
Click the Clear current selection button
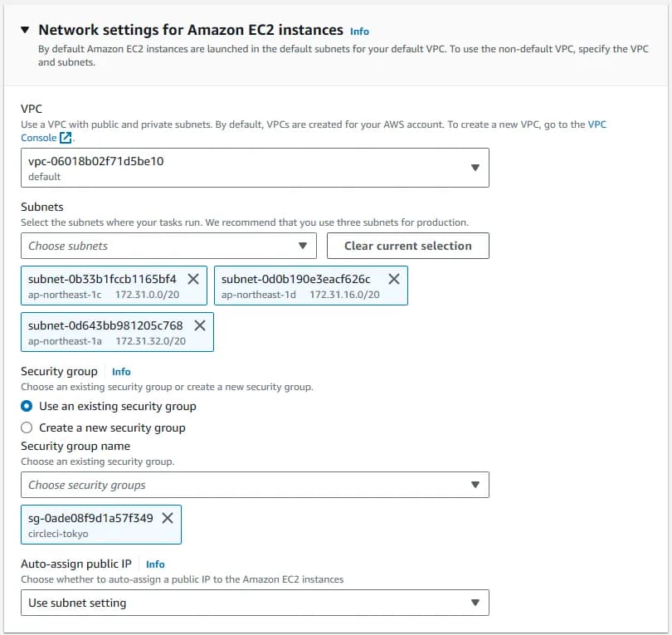(x=408, y=246)
